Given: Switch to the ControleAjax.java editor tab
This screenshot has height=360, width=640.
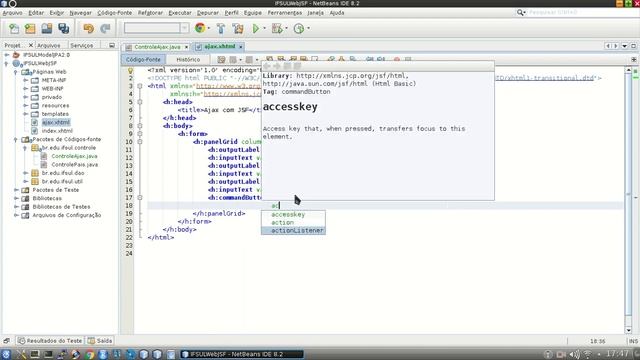Looking at the screenshot, I should [157, 47].
